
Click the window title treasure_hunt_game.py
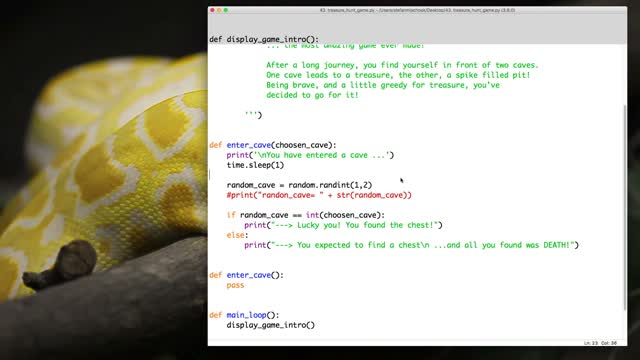click(x=417, y=10)
